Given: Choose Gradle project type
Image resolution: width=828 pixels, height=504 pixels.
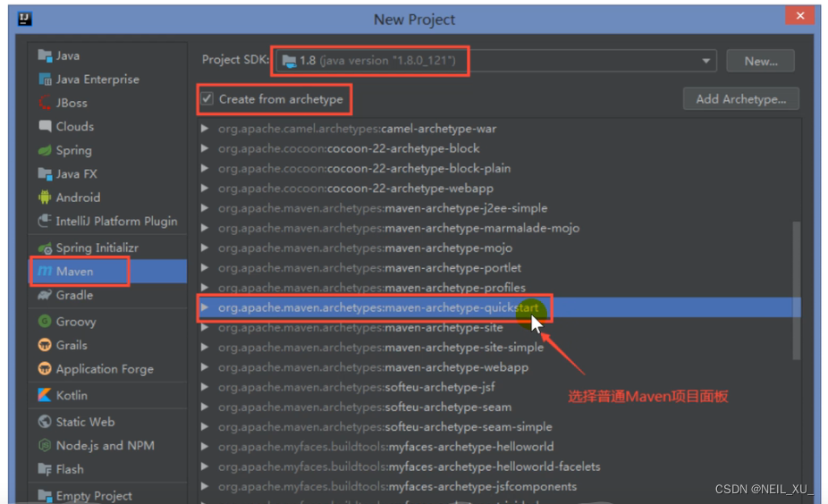Looking at the screenshot, I should (x=107, y=295).
